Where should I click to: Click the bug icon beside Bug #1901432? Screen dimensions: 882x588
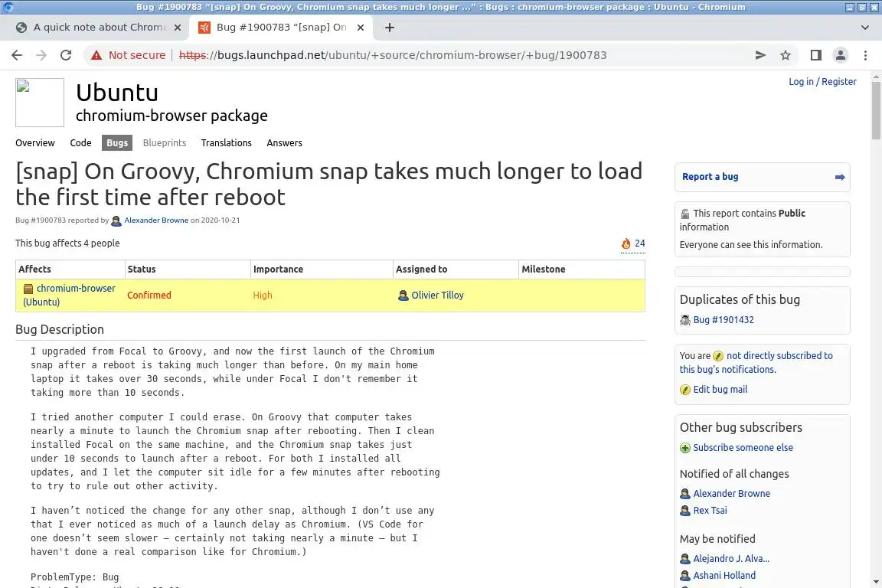tap(685, 320)
